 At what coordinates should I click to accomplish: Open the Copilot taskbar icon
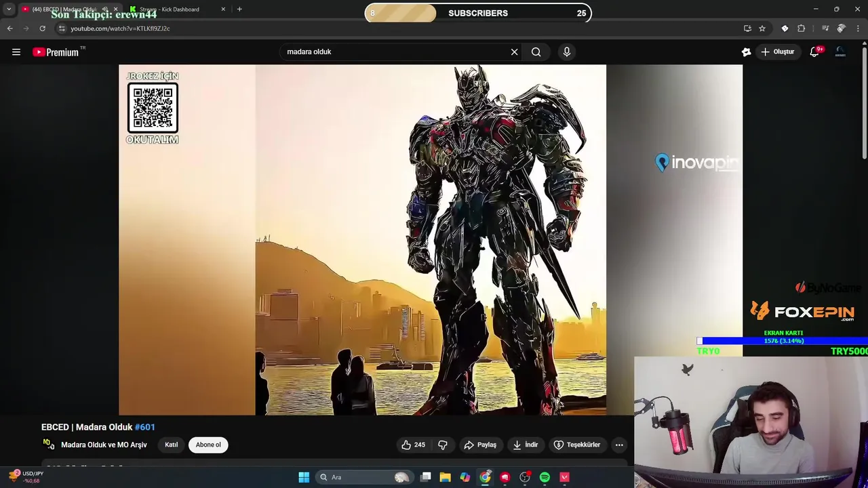[465, 477]
